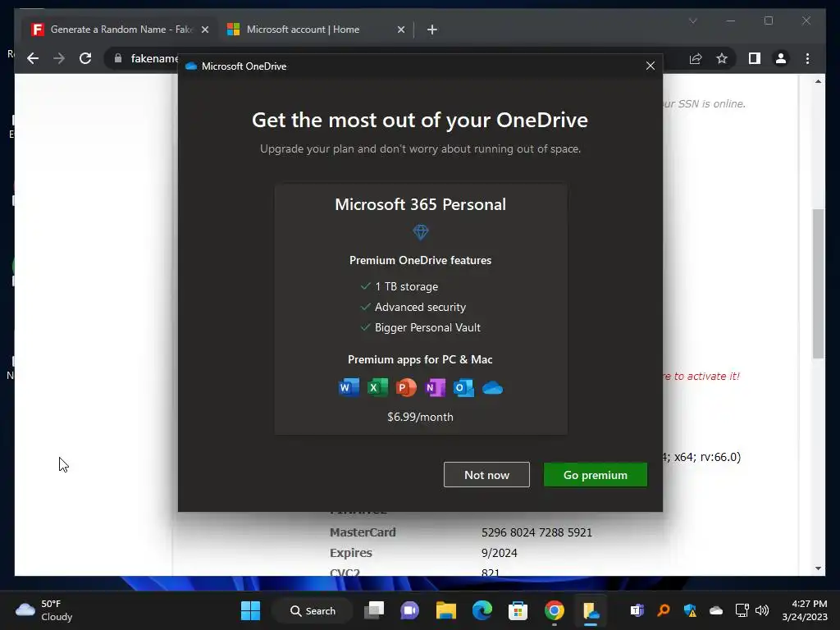The image size is (840, 630).
Task: Click the Excel app icon in OneDrive dialog
Action: [377, 387]
